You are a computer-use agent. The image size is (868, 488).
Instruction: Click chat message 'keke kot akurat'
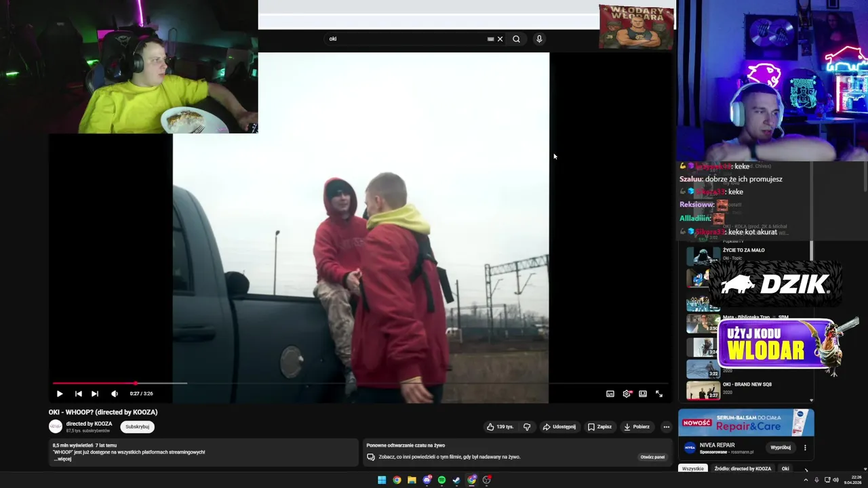click(x=753, y=232)
